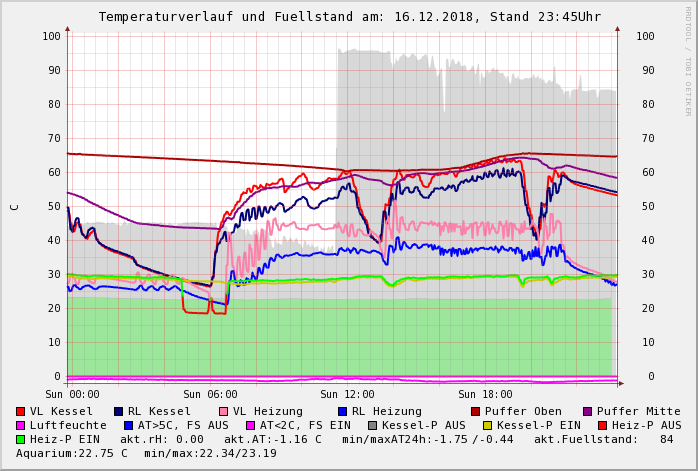Viewport: 698px width, 471px height.
Task: Click the Sun 18:00 time axis label
Action: (x=485, y=394)
